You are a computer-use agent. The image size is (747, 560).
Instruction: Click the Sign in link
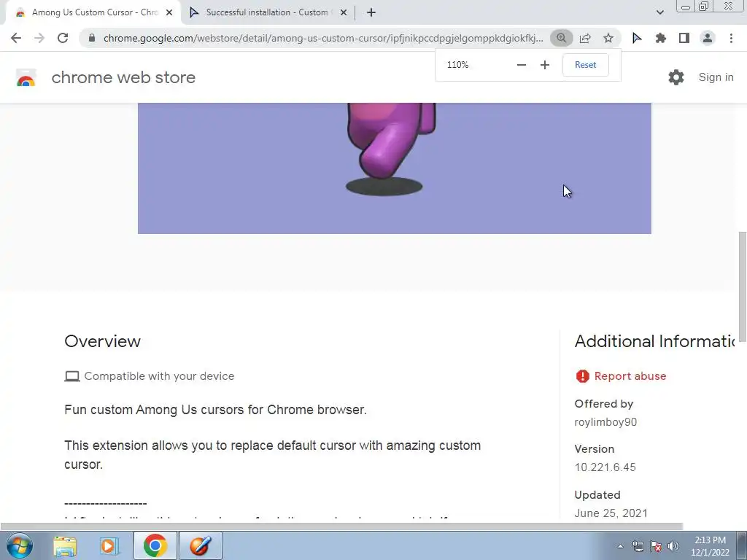[716, 77]
